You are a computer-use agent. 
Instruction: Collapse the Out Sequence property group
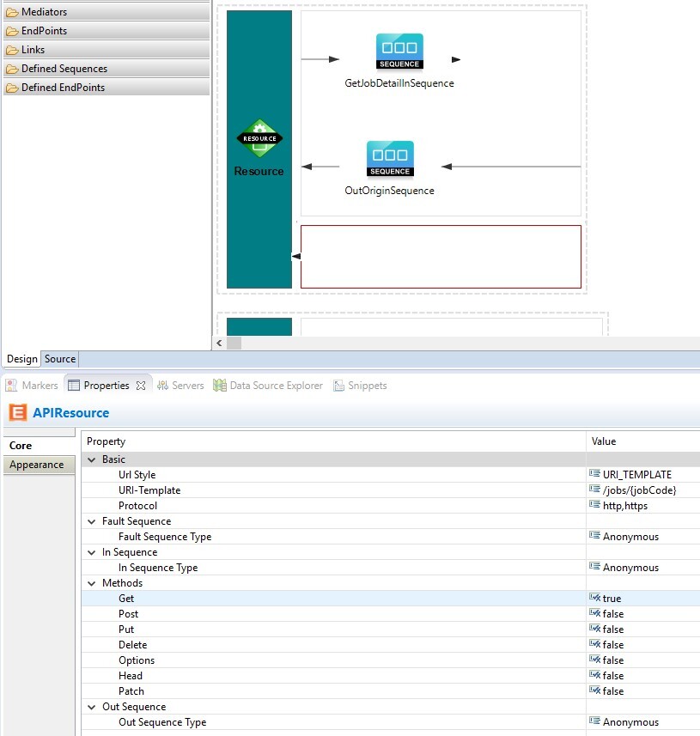92,707
